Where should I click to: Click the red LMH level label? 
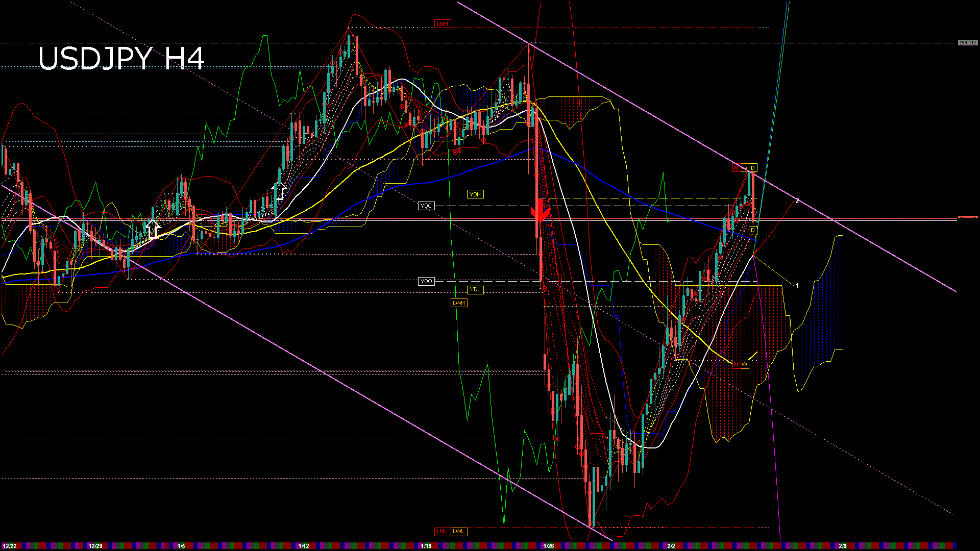(442, 24)
